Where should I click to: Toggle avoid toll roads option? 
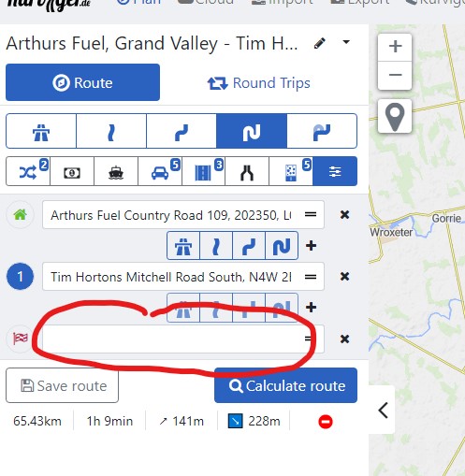coord(72,171)
